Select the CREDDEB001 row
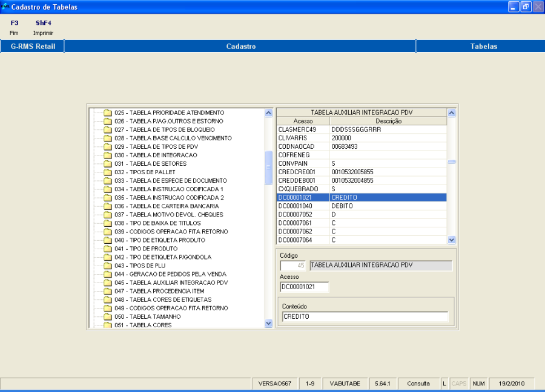545x392 pixels. [x=362, y=180]
